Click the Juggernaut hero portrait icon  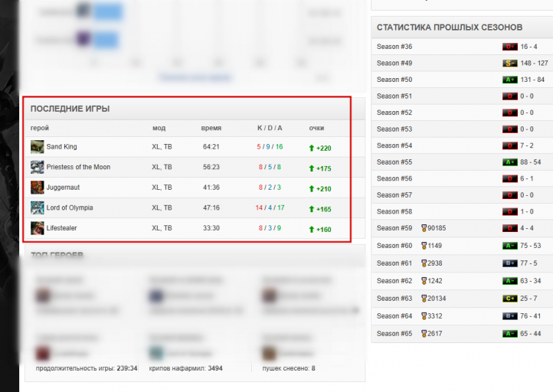(37, 188)
